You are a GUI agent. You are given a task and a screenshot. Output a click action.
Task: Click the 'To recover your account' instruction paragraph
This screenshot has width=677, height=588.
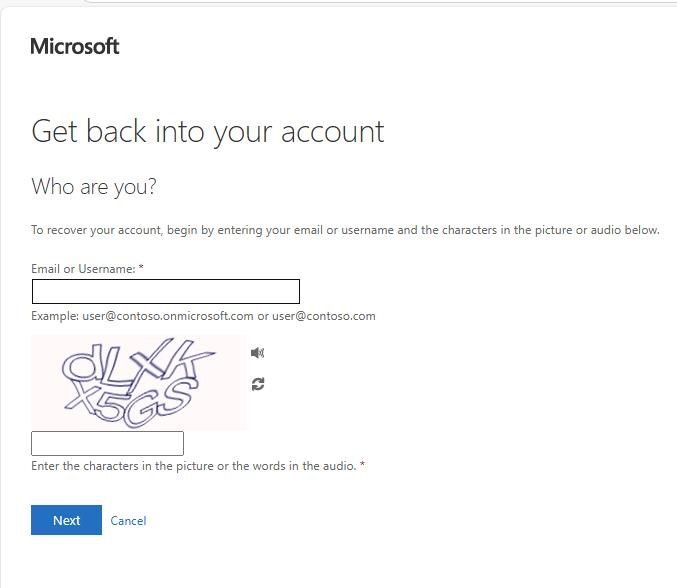tap(345, 230)
